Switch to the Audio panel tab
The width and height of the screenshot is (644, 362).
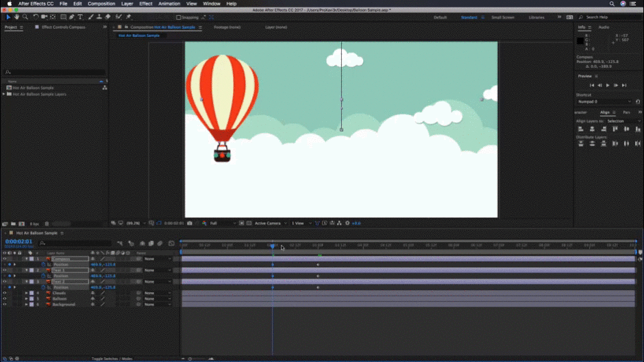coord(604,27)
